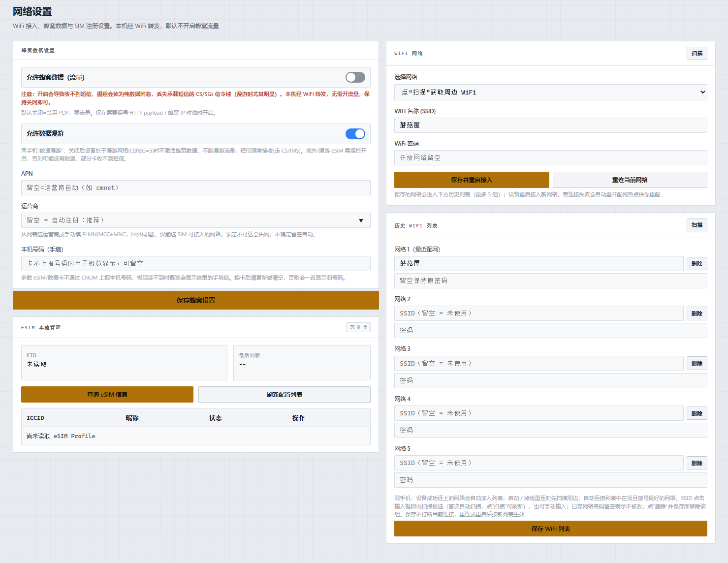Click the 状态 column header
The height and width of the screenshot is (563, 728).
(216, 418)
